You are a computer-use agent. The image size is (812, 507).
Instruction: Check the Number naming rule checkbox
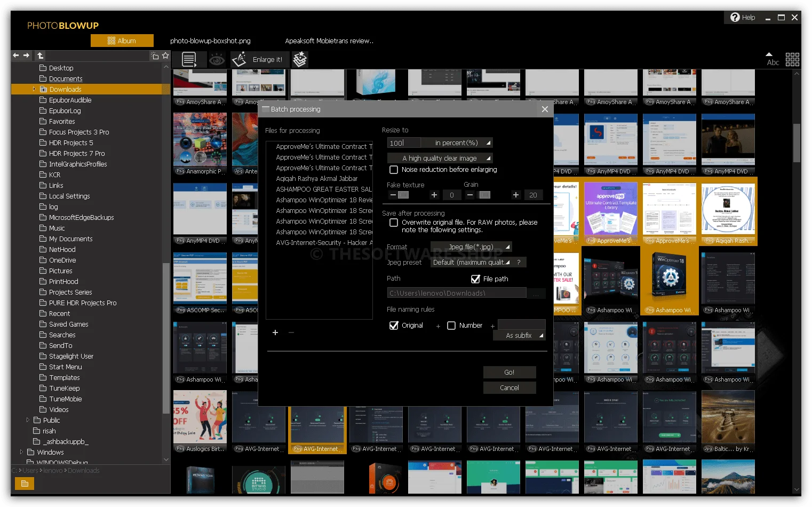click(x=451, y=325)
